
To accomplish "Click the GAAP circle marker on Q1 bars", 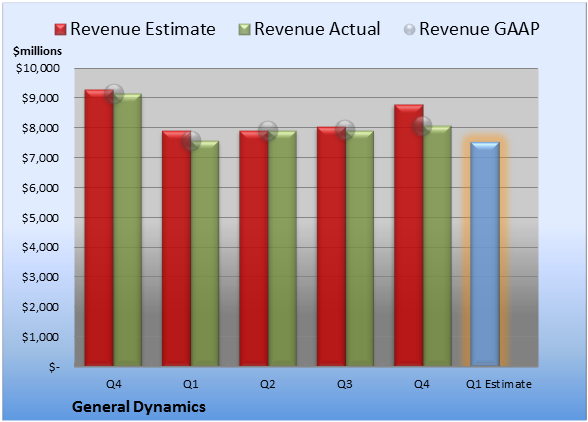I will (191, 141).
